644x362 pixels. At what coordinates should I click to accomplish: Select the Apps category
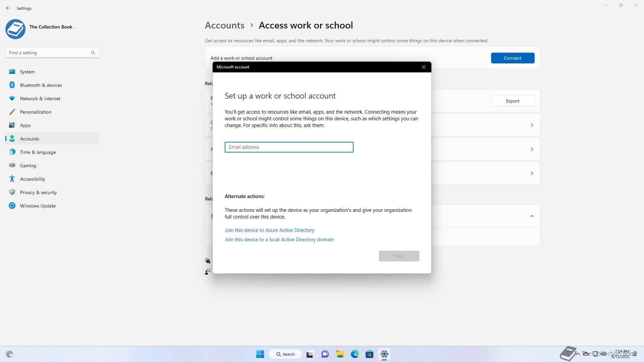point(52,125)
